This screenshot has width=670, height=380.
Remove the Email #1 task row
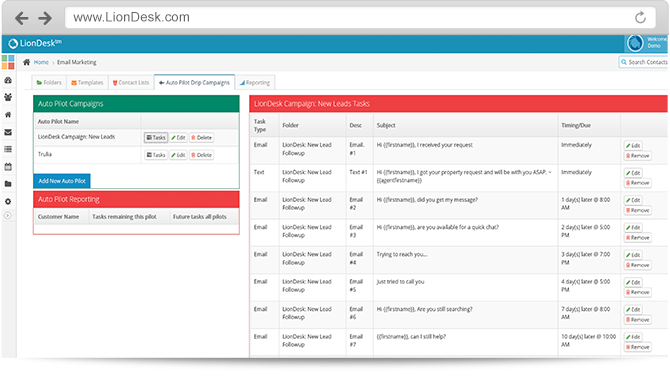(x=638, y=156)
